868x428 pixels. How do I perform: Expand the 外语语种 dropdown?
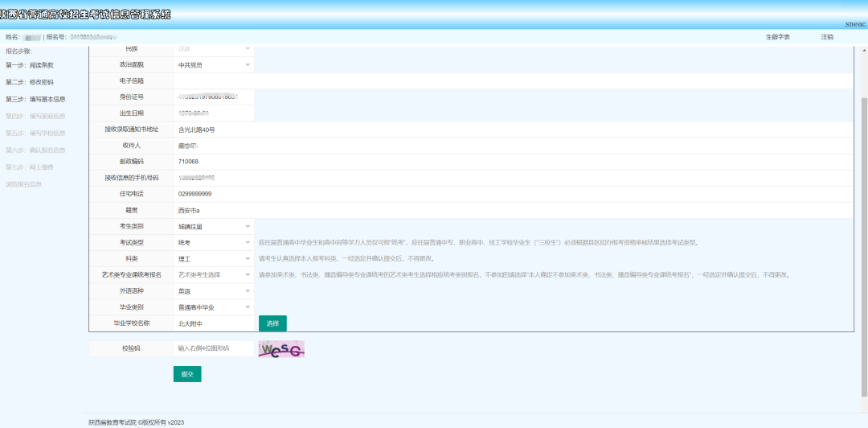tap(214, 291)
